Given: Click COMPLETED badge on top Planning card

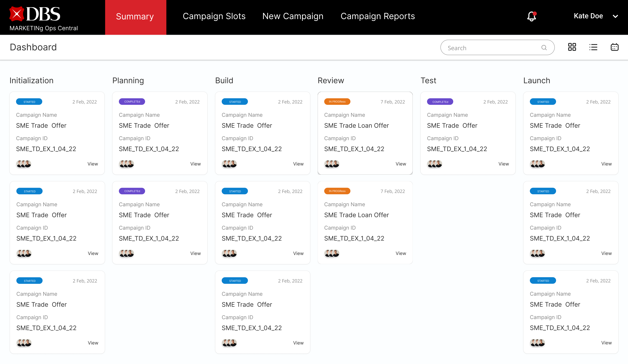Looking at the screenshot, I should 132,102.
